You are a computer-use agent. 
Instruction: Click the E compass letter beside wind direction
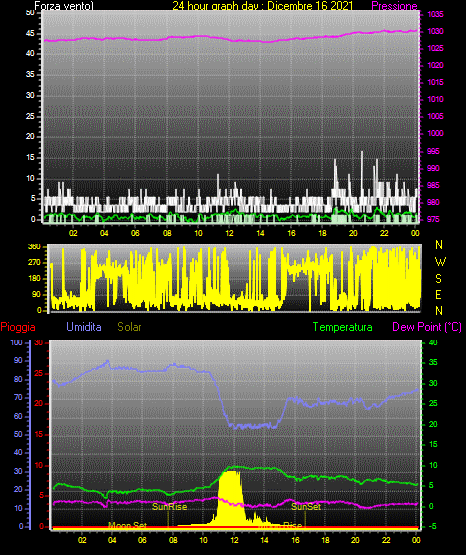[x=438, y=294]
